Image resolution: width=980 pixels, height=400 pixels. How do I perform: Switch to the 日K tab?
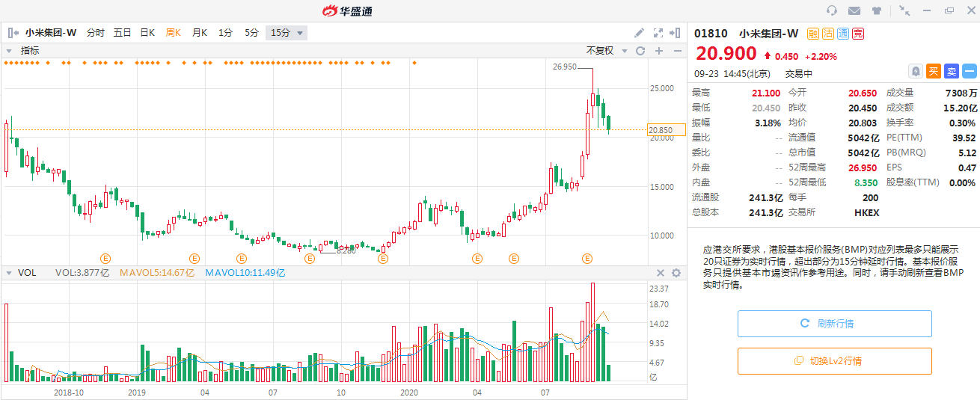tap(147, 33)
